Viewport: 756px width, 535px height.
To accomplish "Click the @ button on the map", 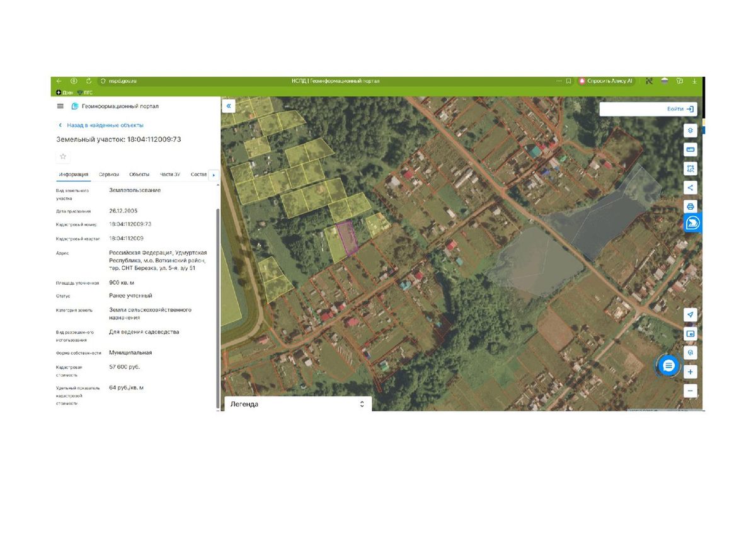I will 690,353.
